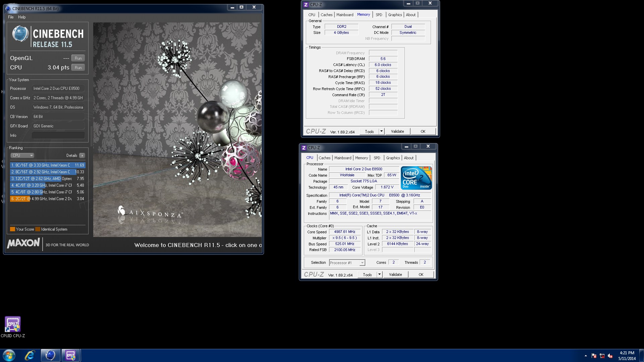The height and width of the screenshot is (362, 644).
Task: Run the CPU benchmark
Action: pos(78,67)
